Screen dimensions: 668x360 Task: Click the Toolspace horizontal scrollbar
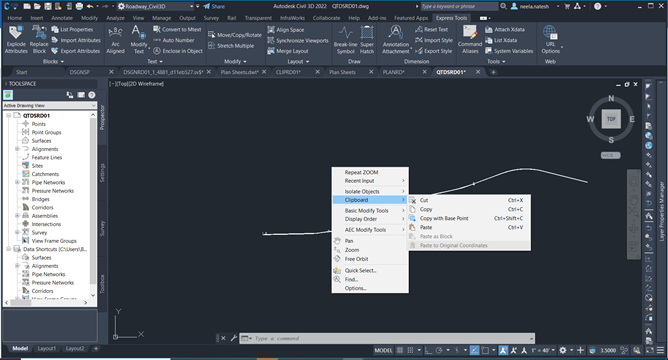tap(47, 302)
